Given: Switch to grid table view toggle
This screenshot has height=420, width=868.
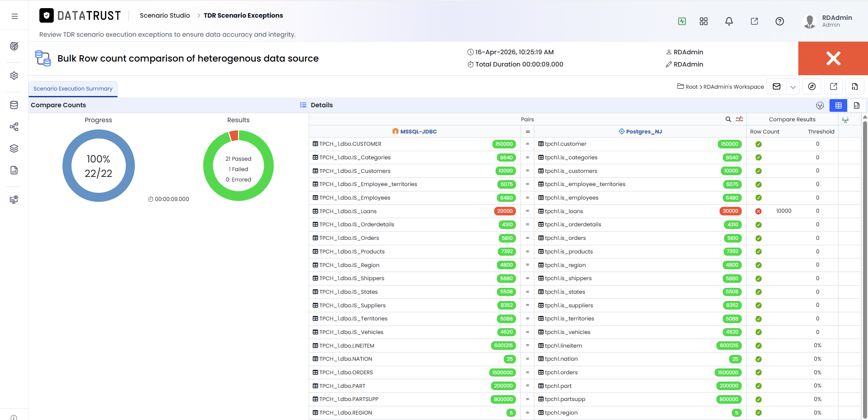Looking at the screenshot, I should [x=838, y=105].
